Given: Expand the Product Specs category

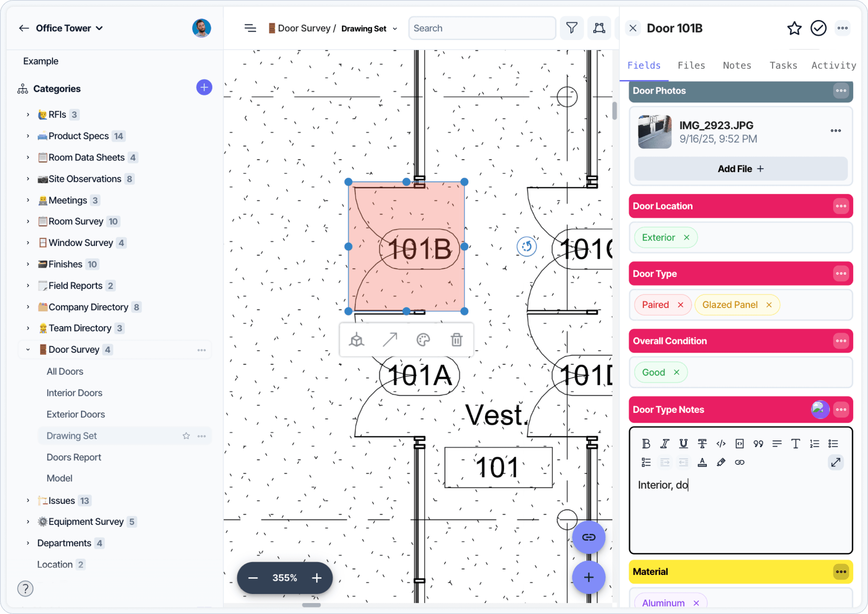Looking at the screenshot, I should point(28,136).
